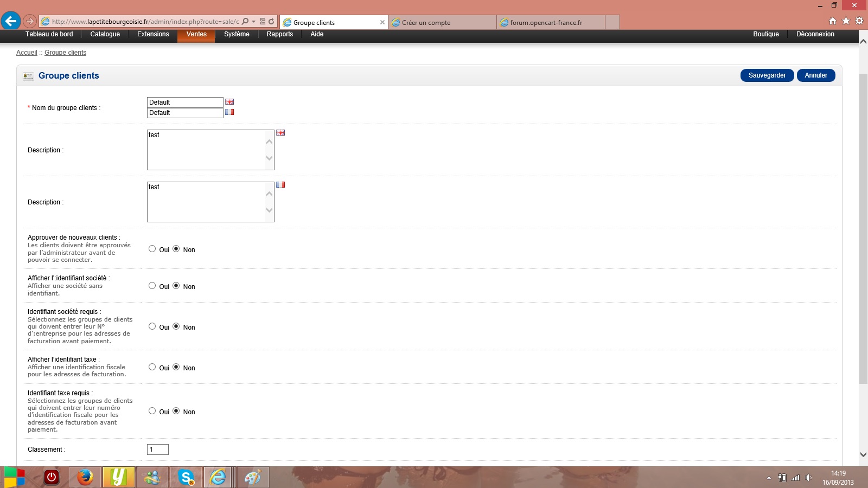Close the Groupe clients browser tab
868x488 pixels.
point(382,22)
